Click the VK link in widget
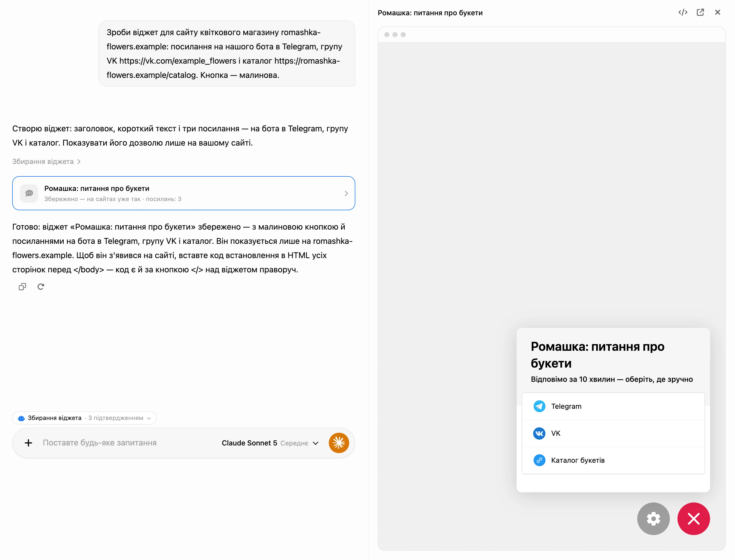The width and height of the screenshot is (735, 560). [613, 433]
